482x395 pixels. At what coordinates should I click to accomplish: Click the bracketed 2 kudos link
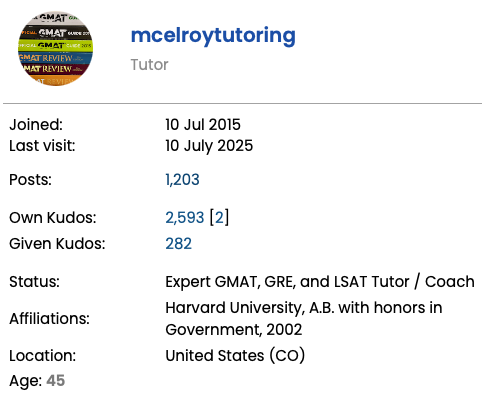pos(219,218)
